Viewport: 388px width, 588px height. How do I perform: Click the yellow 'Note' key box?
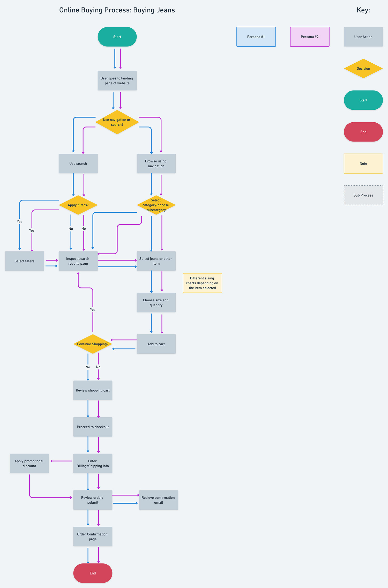point(363,163)
